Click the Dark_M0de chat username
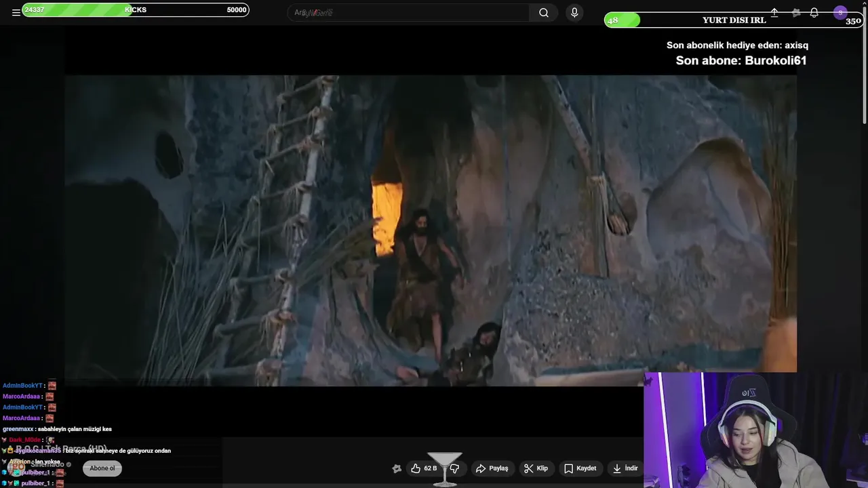The width and height of the screenshot is (868, 488). 25,440
